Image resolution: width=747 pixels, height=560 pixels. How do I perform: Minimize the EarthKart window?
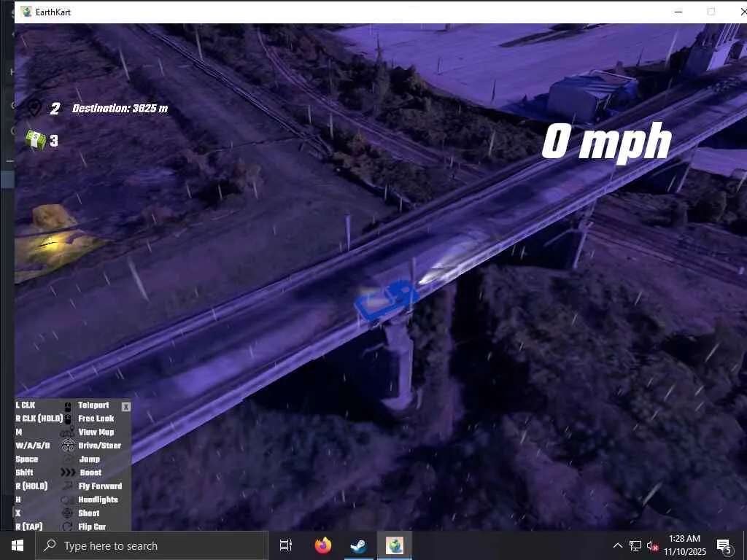(678, 12)
